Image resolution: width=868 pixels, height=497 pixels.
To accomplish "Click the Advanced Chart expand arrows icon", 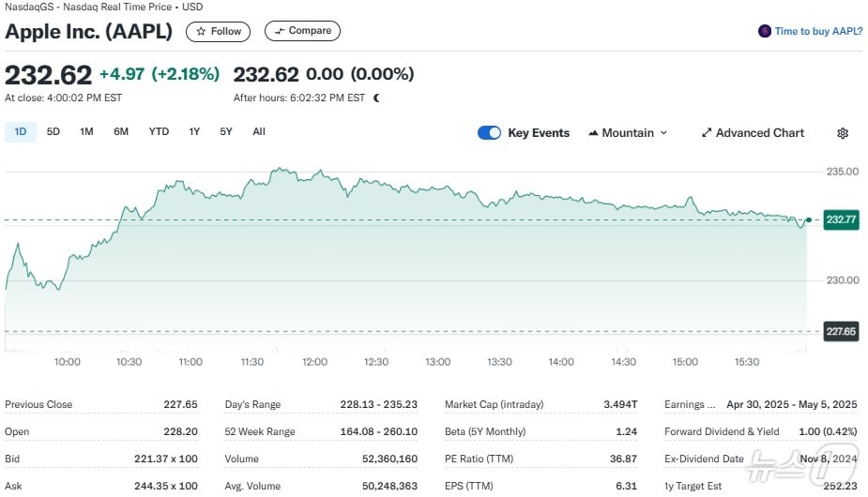I will point(707,133).
